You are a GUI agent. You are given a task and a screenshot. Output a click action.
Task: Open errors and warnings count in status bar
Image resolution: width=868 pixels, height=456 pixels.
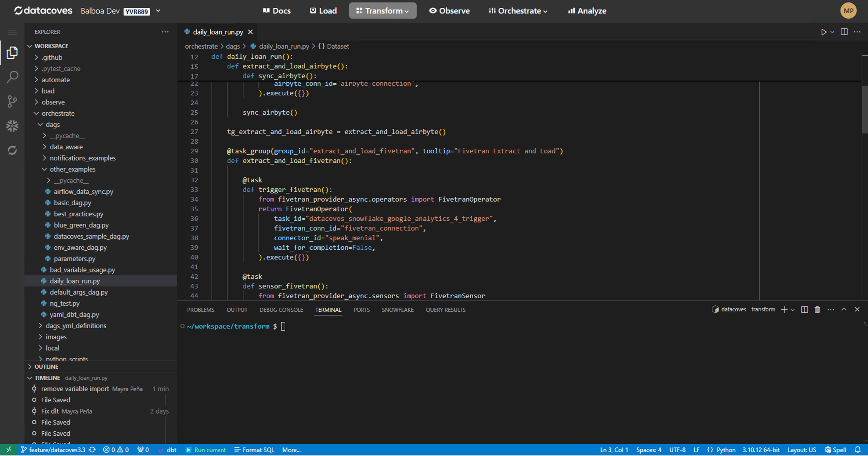pyautogui.click(x=116, y=450)
